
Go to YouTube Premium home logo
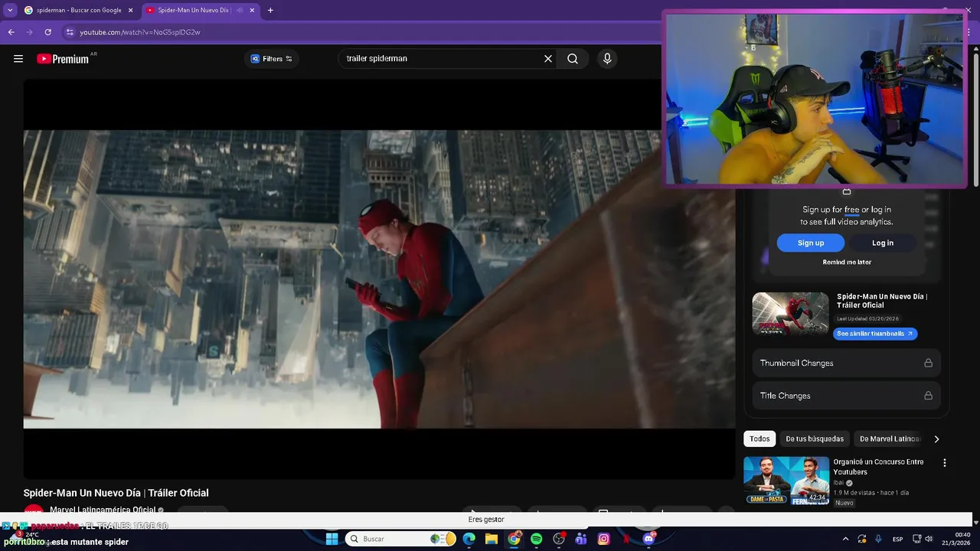point(63,59)
